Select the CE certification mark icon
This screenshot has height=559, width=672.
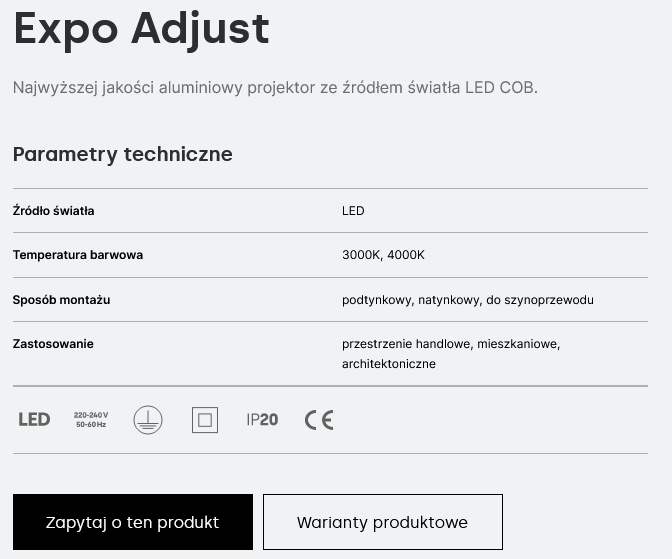click(319, 420)
